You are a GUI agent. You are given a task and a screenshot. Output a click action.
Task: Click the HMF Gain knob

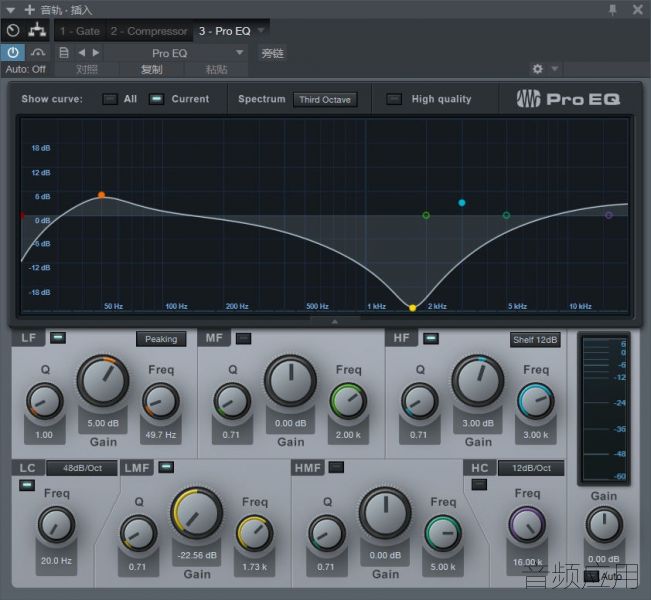(x=385, y=513)
